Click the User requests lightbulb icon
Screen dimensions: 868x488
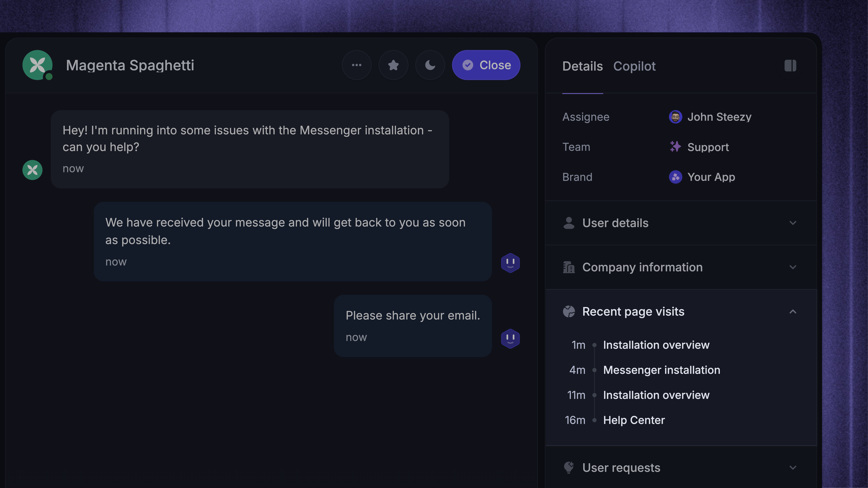[569, 467]
